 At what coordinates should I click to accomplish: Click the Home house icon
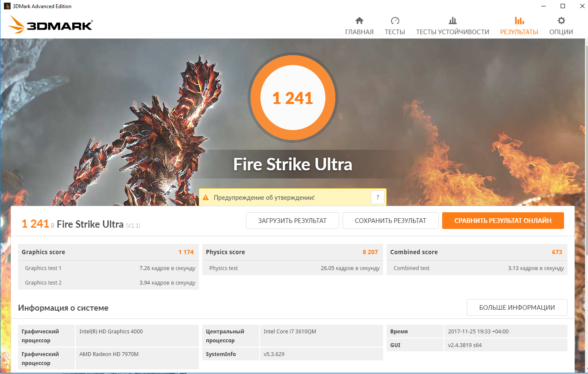coord(359,21)
